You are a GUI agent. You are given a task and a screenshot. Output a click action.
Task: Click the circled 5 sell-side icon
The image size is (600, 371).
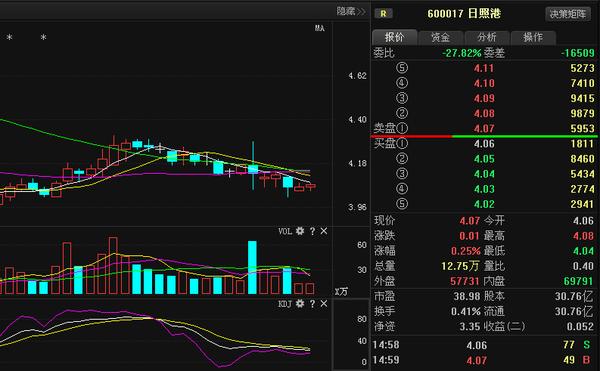[402, 68]
